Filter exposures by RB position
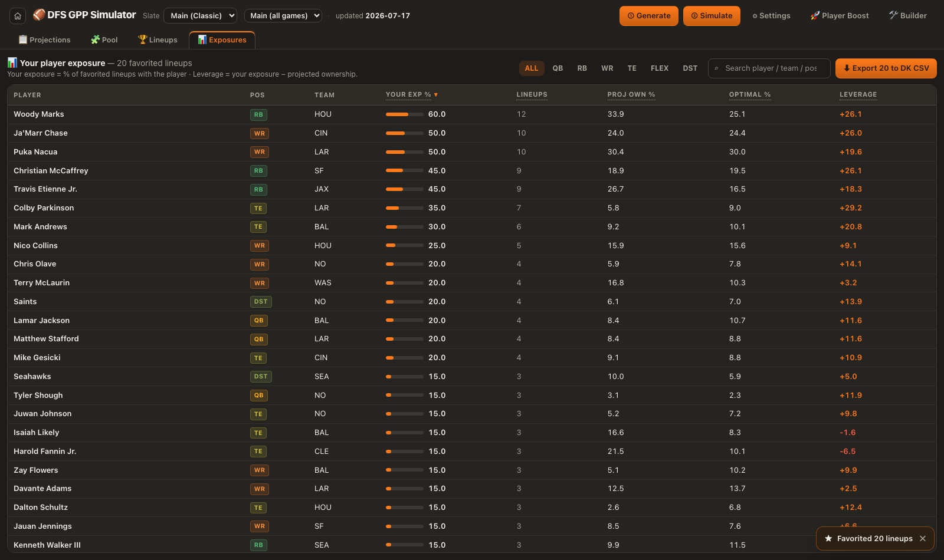944x560 pixels. (582, 68)
